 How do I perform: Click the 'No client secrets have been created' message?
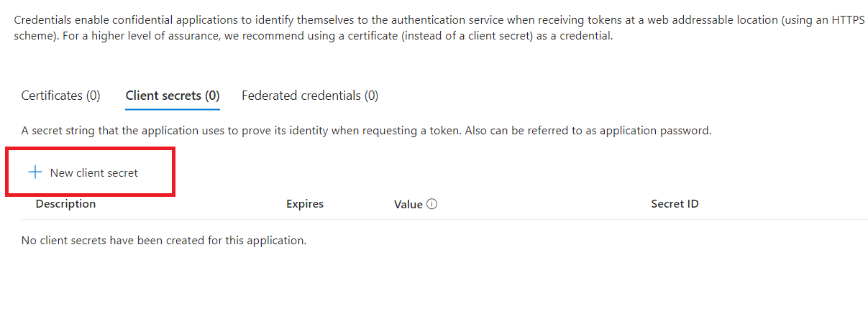pyautogui.click(x=164, y=241)
